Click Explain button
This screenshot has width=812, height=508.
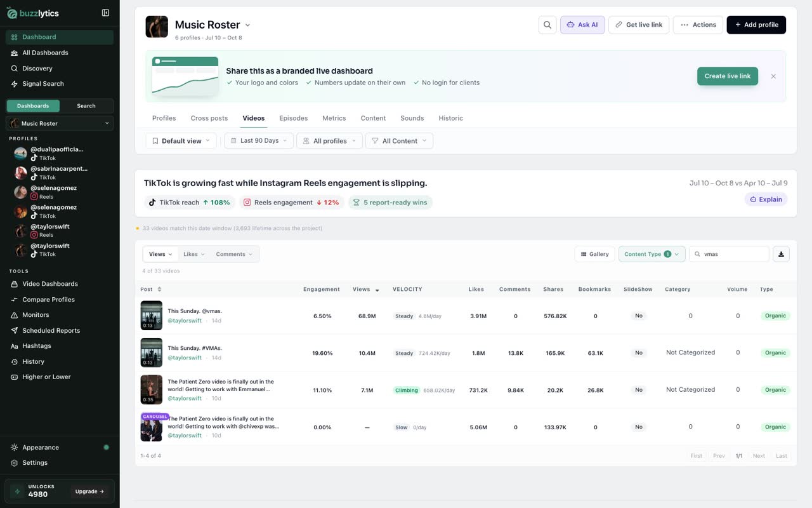click(x=766, y=199)
